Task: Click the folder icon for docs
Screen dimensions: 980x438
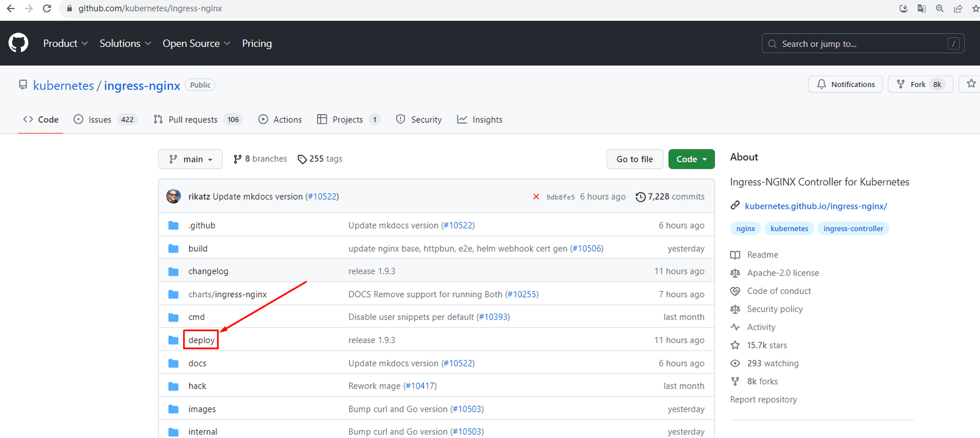Action: pyautogui.click(x=173, y=363)
